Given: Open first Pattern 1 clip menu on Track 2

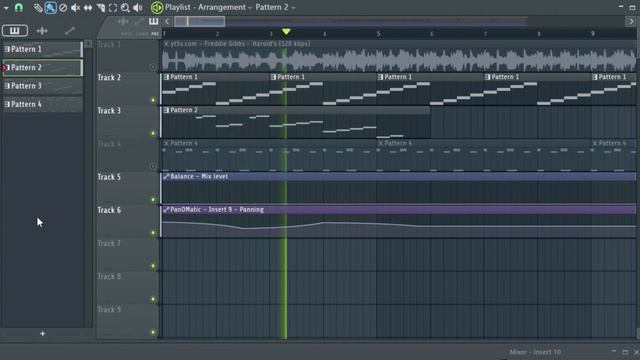Looking at the screenshot, I should pyautogui.click(x=166, y=77).
